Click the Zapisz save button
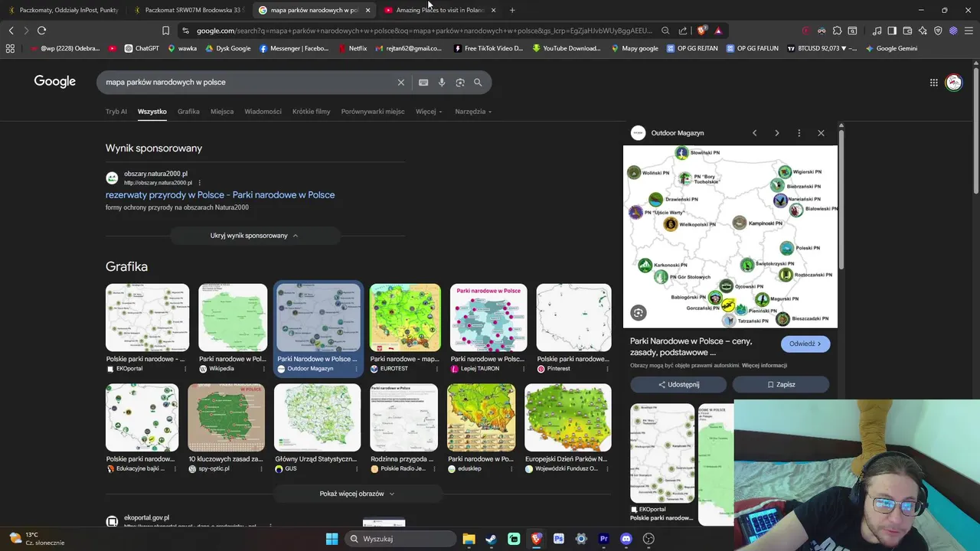 click(781, 385)
